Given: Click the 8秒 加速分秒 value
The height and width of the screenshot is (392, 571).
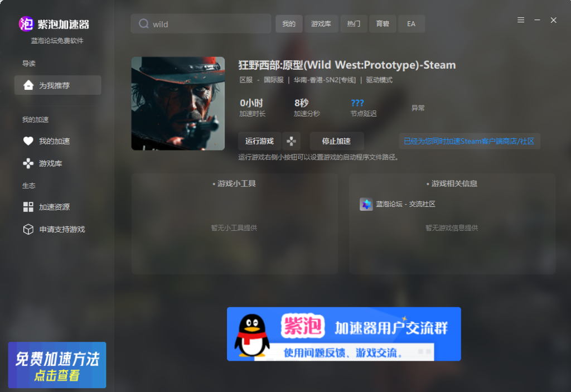Looking at the screenshot, I should pyautogui.click(x=301, y=103).
